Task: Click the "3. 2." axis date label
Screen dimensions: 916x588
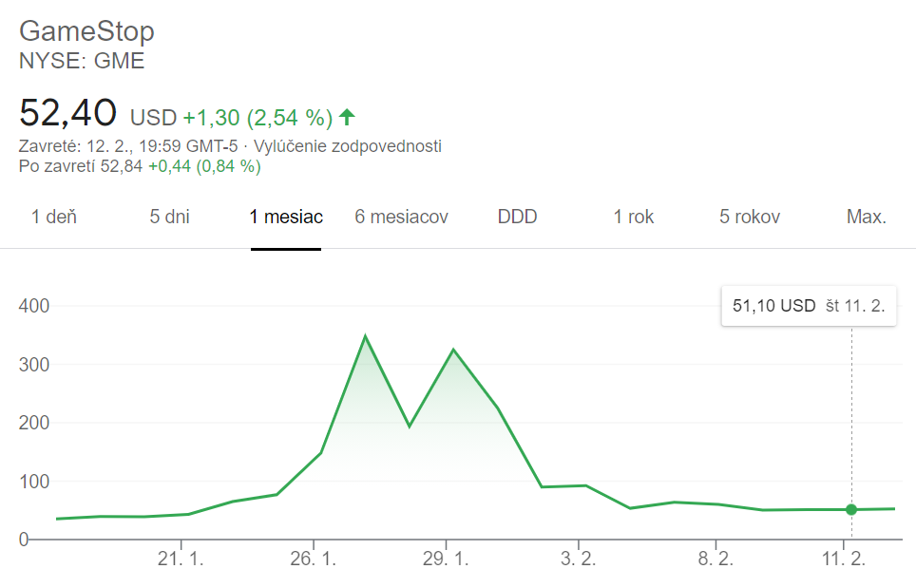Action: (x=579, y=559)
